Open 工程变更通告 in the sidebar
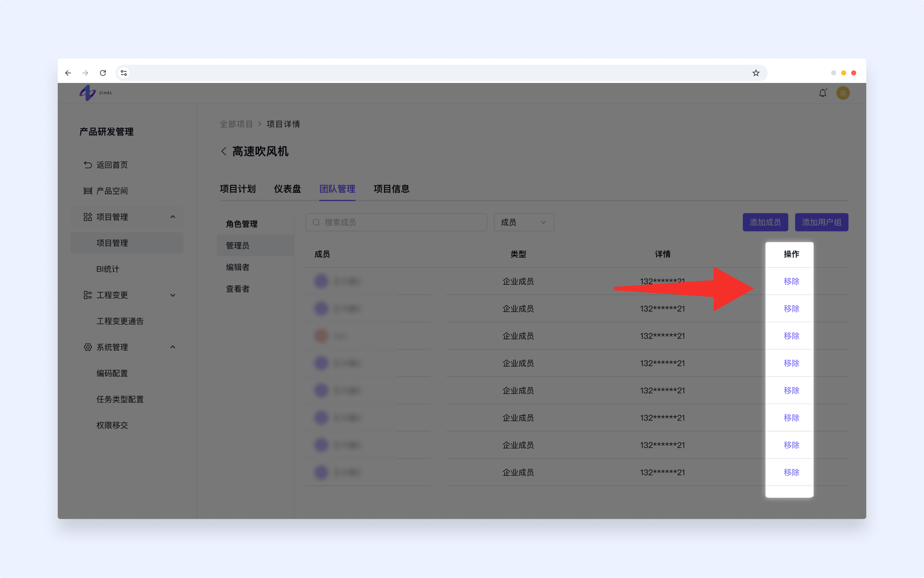Viewport: 924px width, 578px height. click(x=120, y=321)
